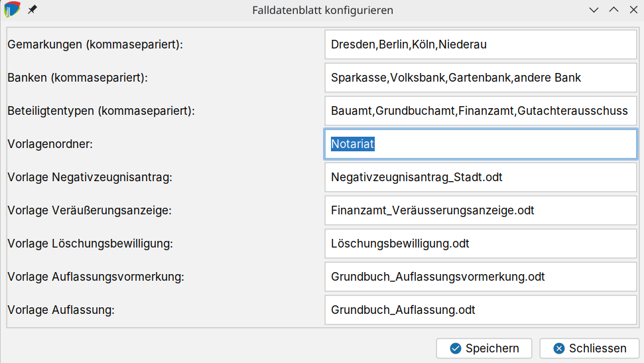Click the Vorlagenordner field containing Notariat
The image size is (644, 363).
pos(481,144)
